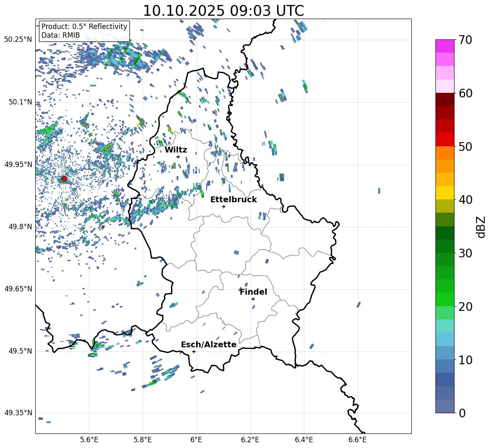Click the Esch/Alzette label text

209,344
